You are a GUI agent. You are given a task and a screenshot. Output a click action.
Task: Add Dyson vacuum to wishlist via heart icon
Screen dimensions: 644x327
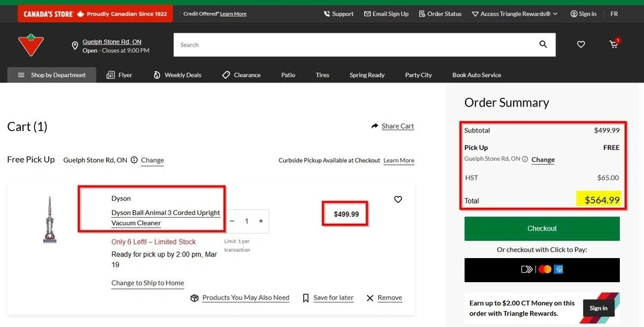click(398, 199)
